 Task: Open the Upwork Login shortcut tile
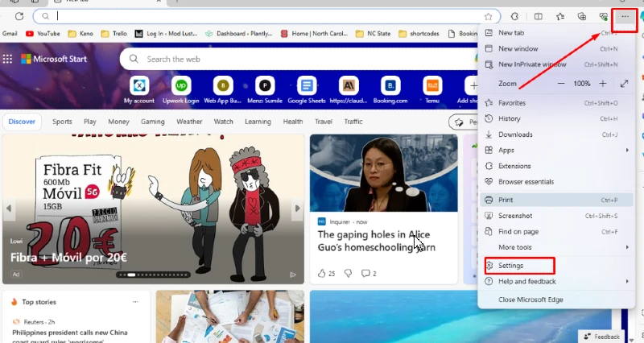click(180, 90)
